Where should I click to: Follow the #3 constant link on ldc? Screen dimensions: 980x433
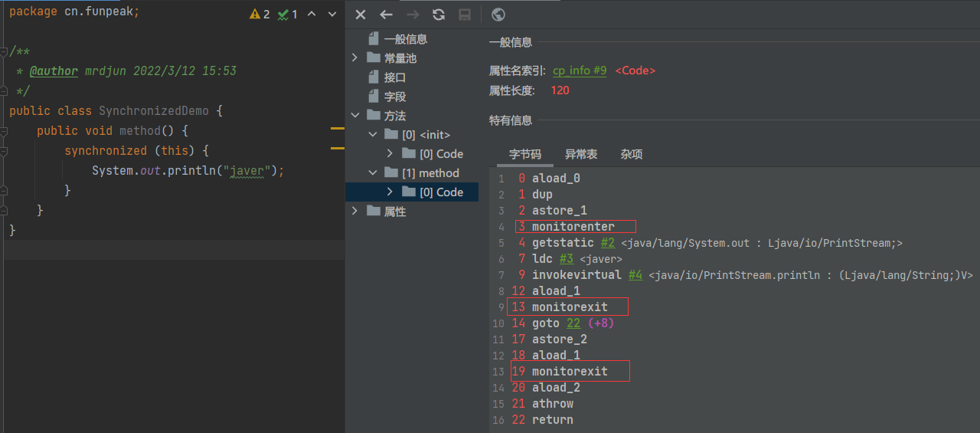(x=565, y=259)
